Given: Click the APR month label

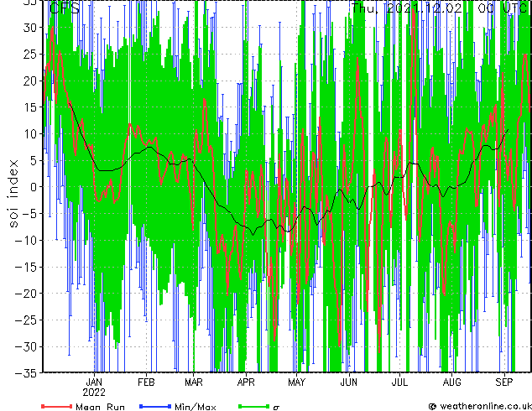Looking at the screenshot, I should tap(246, 382).
